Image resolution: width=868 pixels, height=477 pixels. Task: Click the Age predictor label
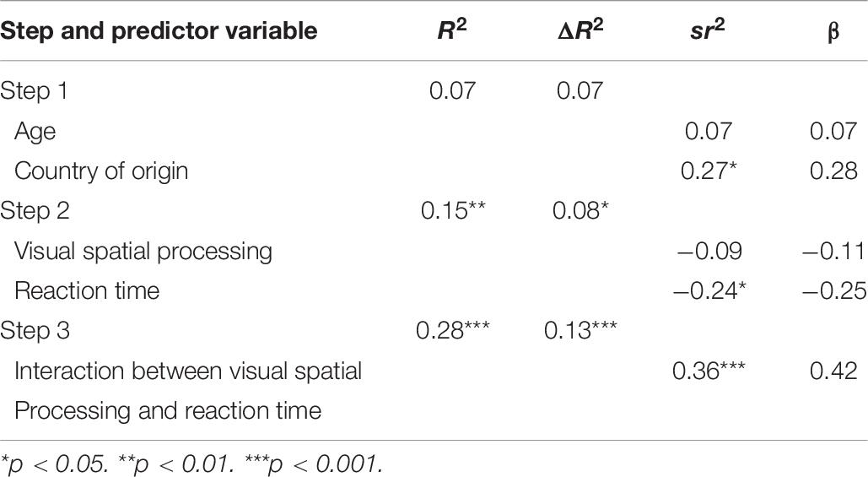coord(35,133)
